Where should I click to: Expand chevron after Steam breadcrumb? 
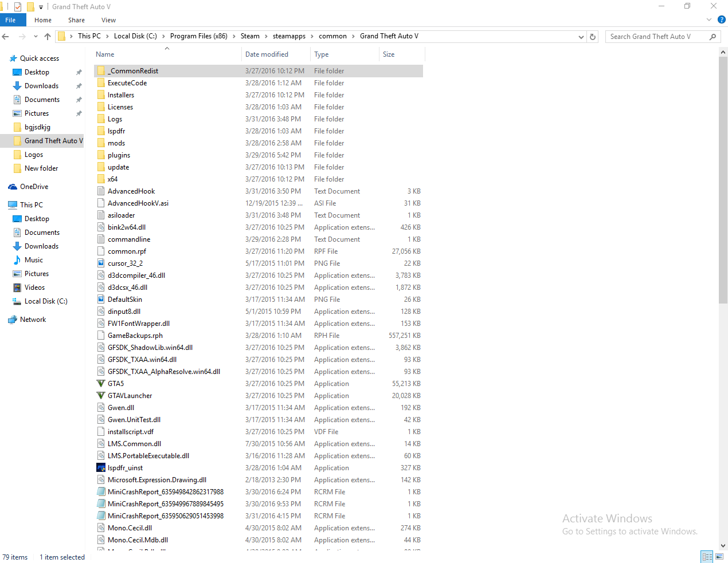tap(266, 36)
